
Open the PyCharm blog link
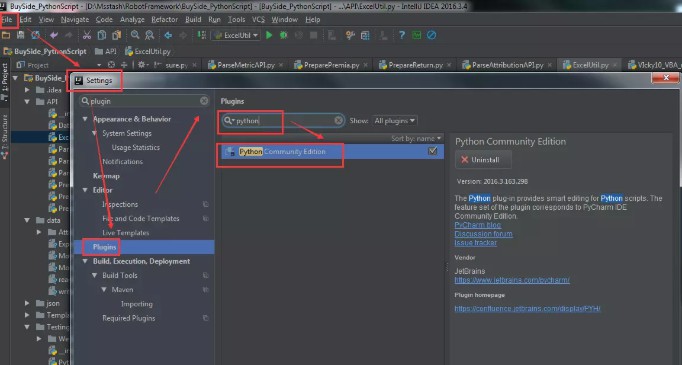(478, 225)
